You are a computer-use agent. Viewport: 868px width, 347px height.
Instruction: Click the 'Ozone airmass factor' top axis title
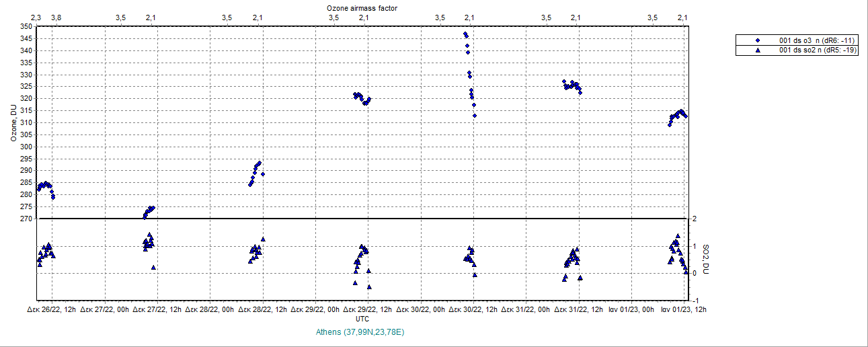362,7
